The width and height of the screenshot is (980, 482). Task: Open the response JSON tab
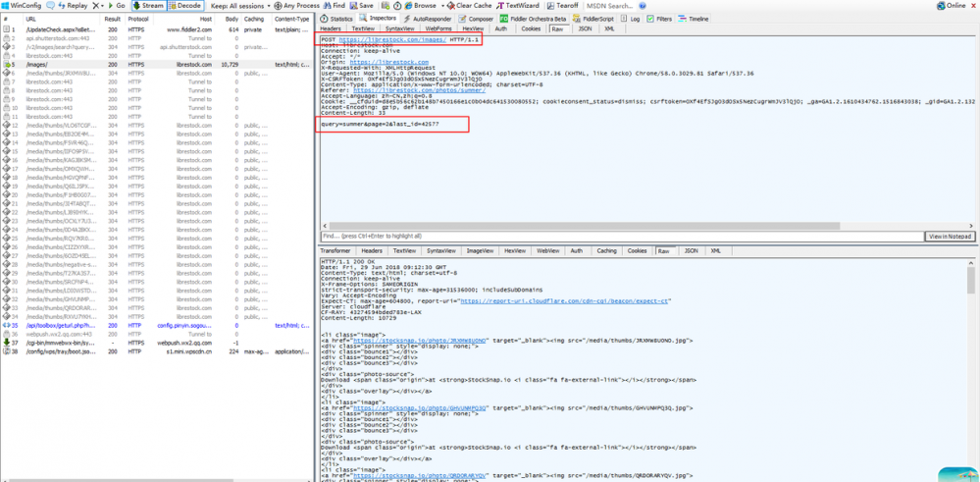(691, 251)
